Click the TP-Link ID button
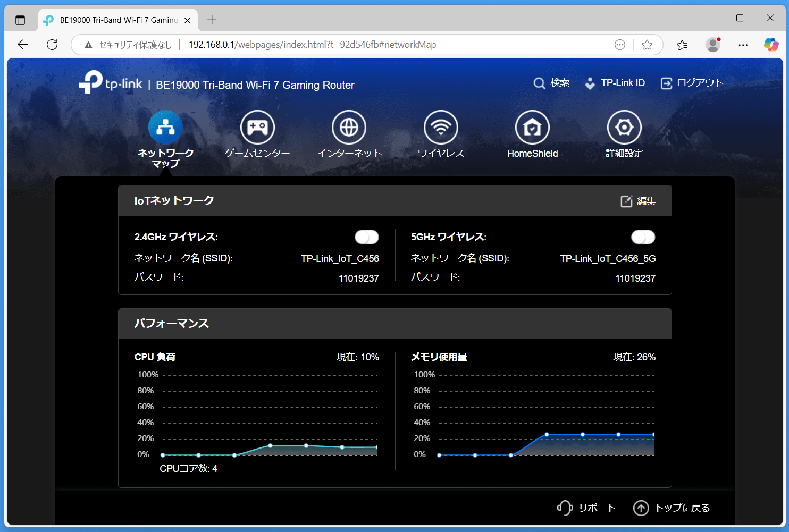The width and height of the screenshot is (789, 532). pyautogui.click(x=615, y=83)
